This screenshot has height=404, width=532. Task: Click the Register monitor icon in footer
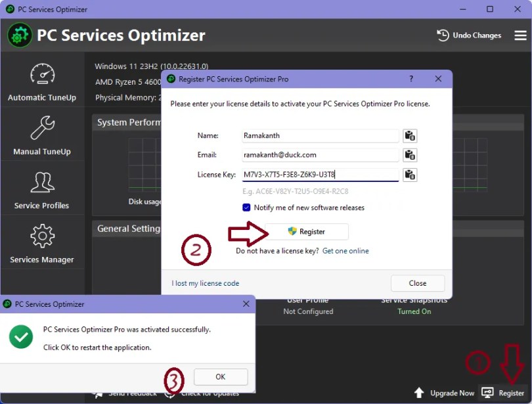click(487, 392)
